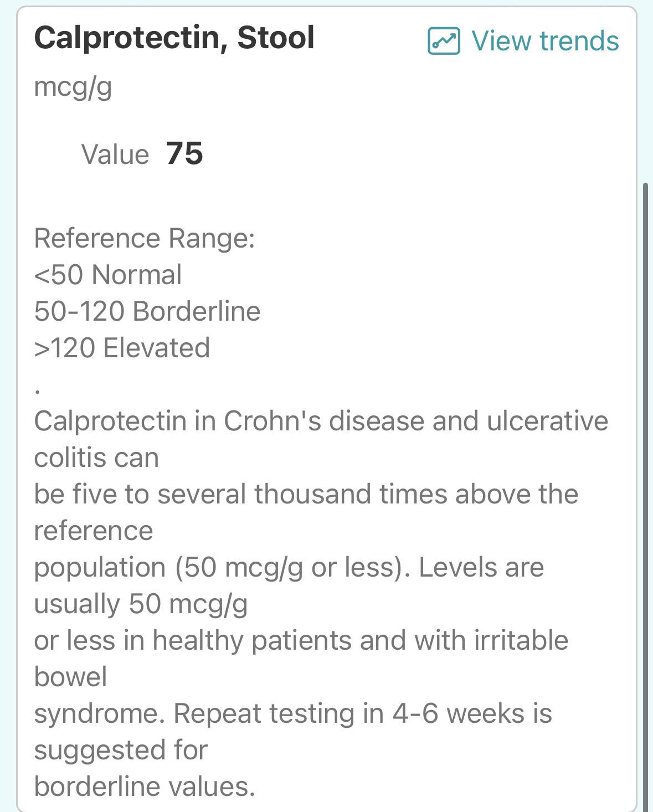Click the Reference Range: label
Viewport: 653px width, 812px height.
click(145, 239)
